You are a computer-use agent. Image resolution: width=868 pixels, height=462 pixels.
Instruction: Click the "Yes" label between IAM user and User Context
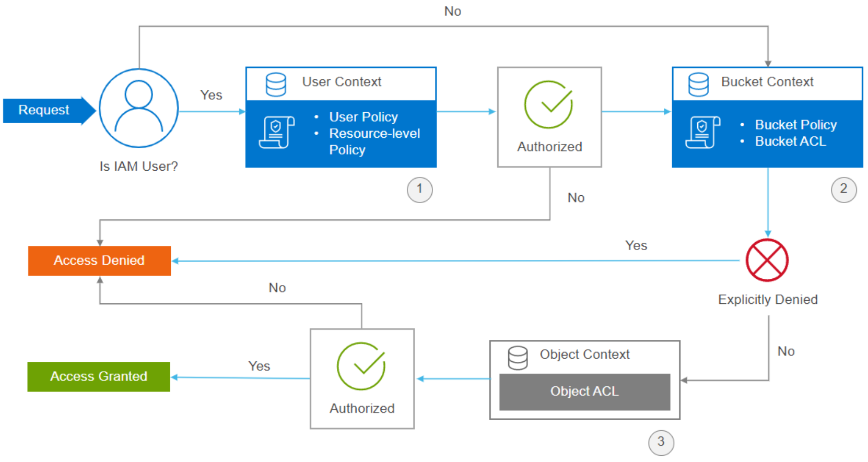tap(211, 95)
